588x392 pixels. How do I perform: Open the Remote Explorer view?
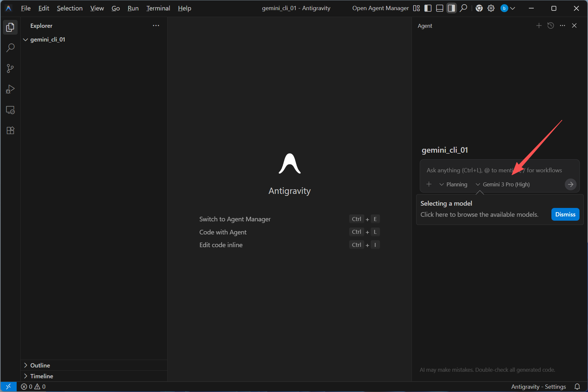(10, 110)
